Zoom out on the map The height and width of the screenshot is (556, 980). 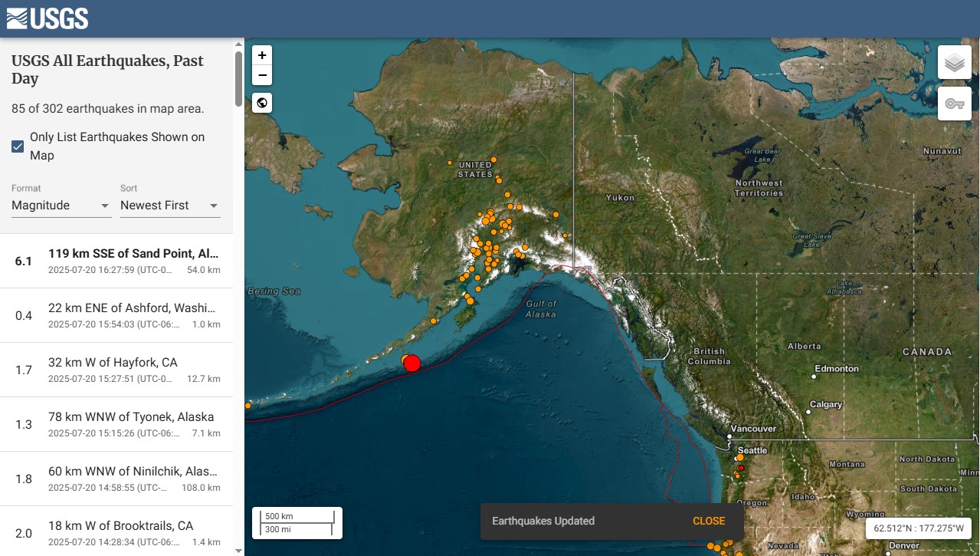coord(262,75)
